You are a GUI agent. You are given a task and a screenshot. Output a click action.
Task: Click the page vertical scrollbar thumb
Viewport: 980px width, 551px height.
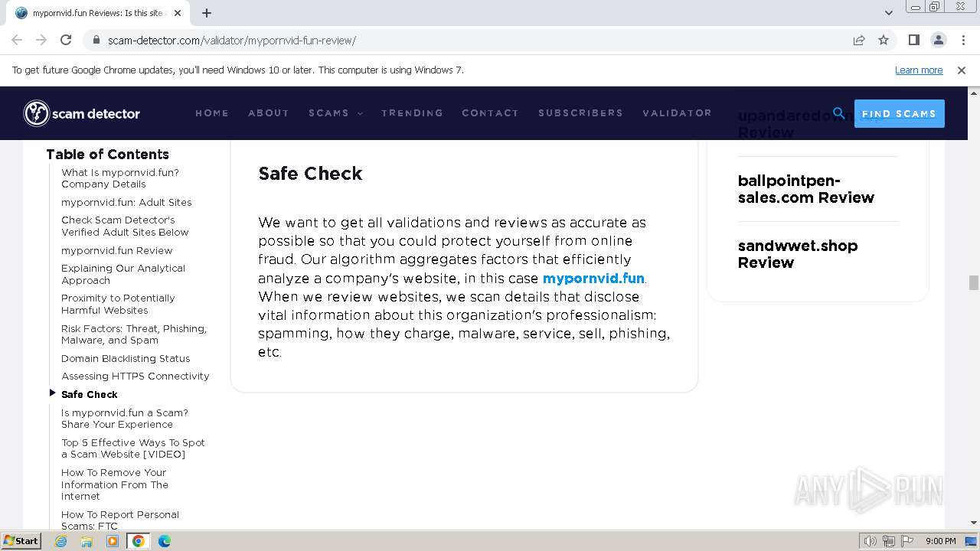973,282
